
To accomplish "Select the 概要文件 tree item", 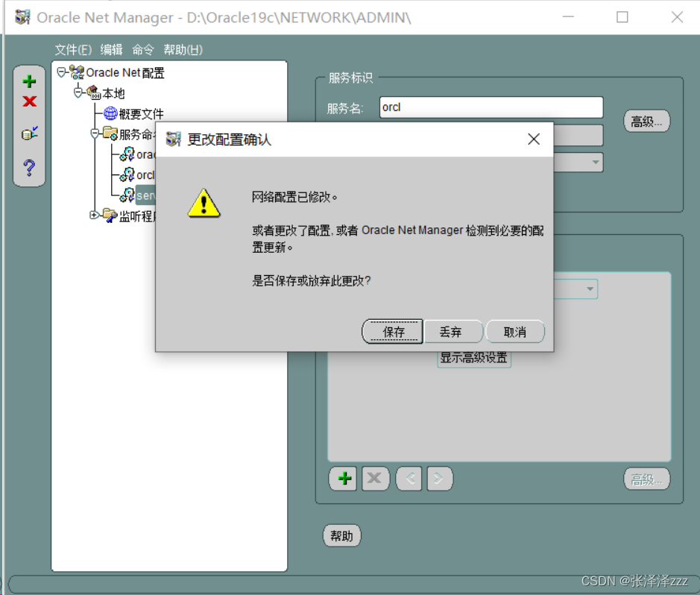I will tap(141, 114).
